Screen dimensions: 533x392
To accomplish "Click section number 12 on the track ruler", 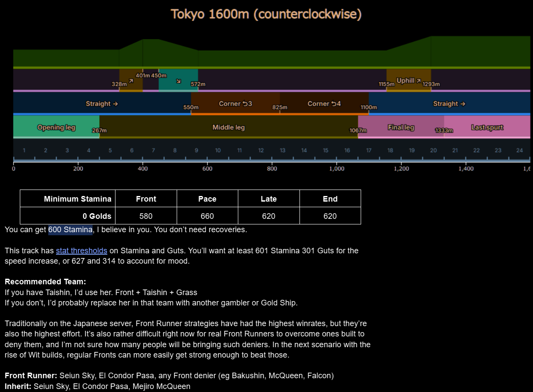I will [261, 150].
